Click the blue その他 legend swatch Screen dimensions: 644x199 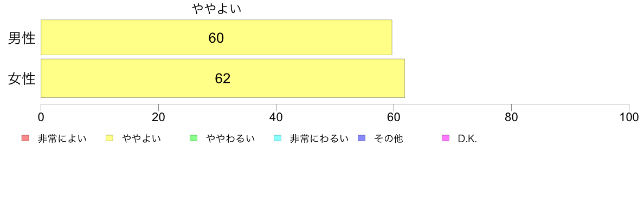(362, 138)
